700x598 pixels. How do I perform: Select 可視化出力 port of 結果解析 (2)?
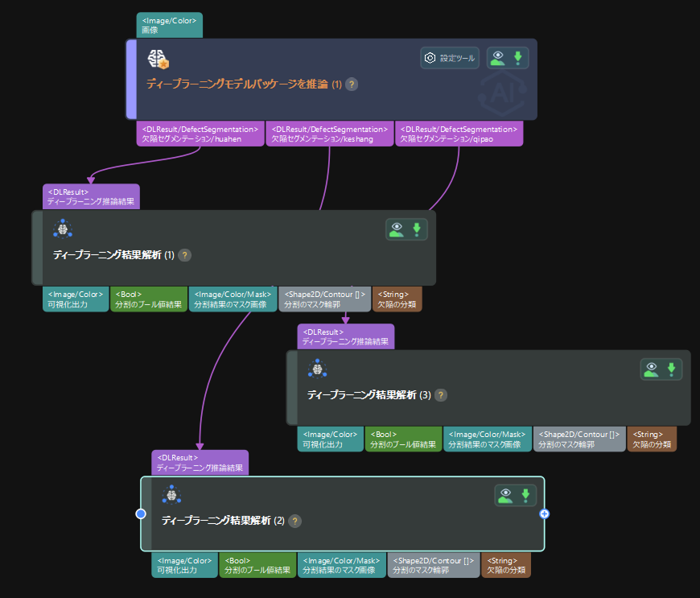pyautogui.click(x=184, y=565)
